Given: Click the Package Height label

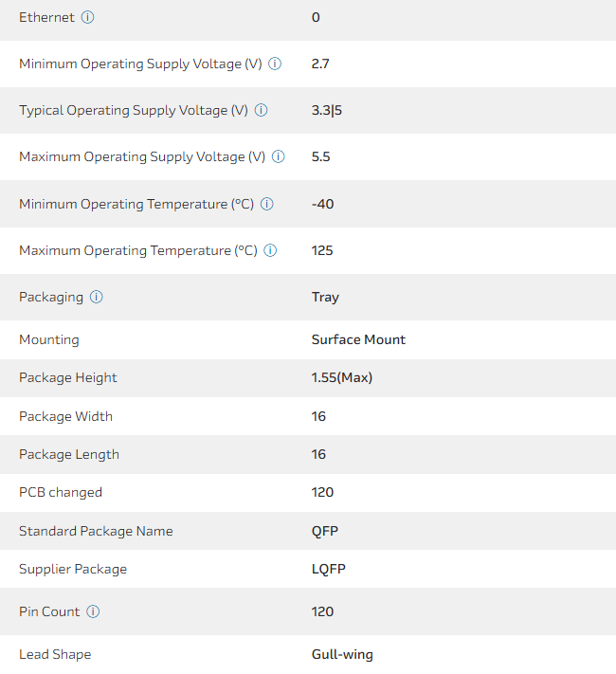Looking at the screenshot, I should tap(68, 377).
